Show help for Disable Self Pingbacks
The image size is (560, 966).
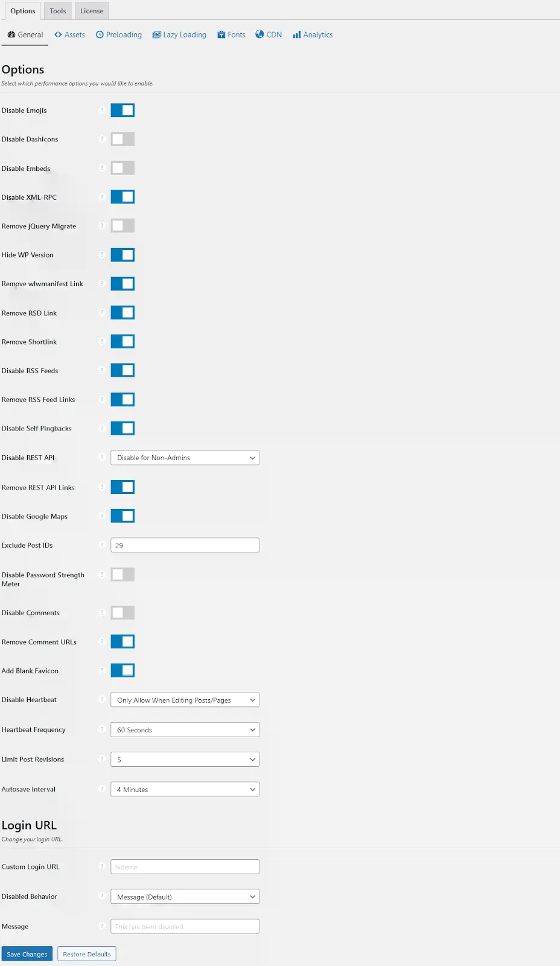(x=101, y=428)
